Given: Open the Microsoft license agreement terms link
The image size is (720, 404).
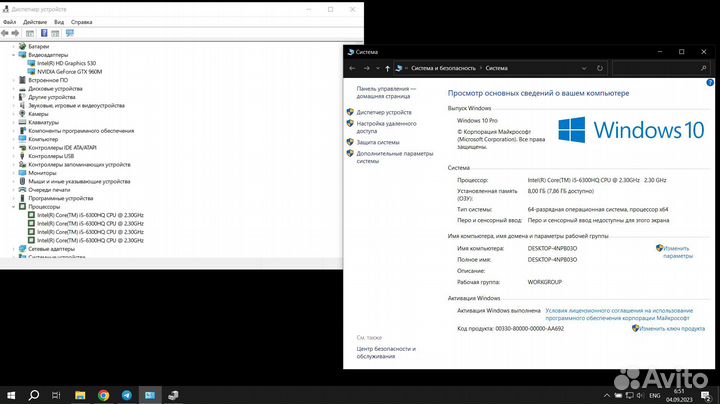Looking at the screenshot, I should click(619, 314).
